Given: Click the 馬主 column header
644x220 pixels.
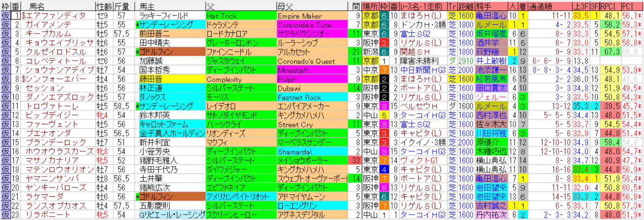Looking at the screenshot, I should coord(147,6).
